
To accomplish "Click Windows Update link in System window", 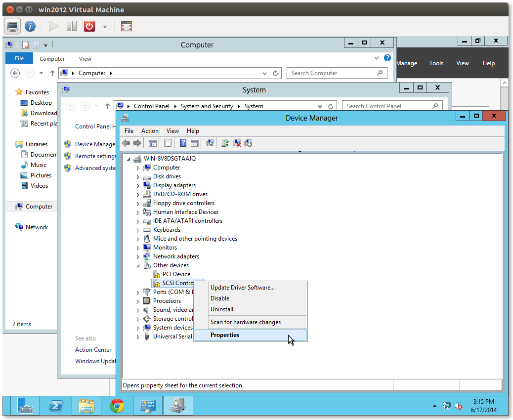I will coord(95,361).
